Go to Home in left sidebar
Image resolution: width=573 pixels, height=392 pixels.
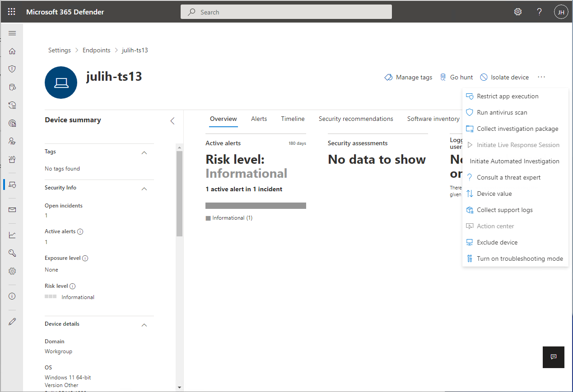(x=12, y=51)
